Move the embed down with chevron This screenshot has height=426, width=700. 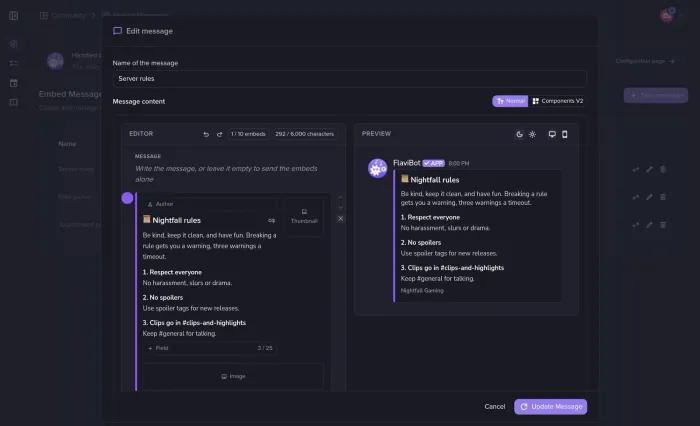tap(341, 208)
